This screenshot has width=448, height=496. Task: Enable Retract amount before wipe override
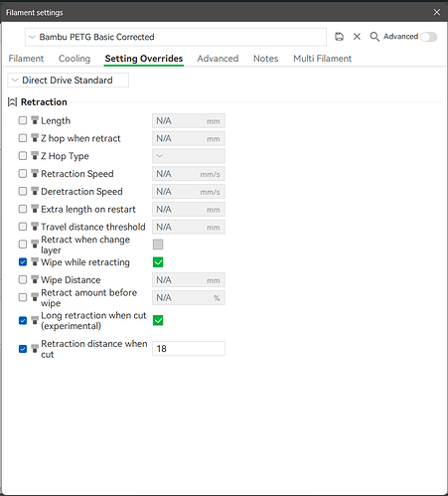pyautogui.click(x=23, y=297)
